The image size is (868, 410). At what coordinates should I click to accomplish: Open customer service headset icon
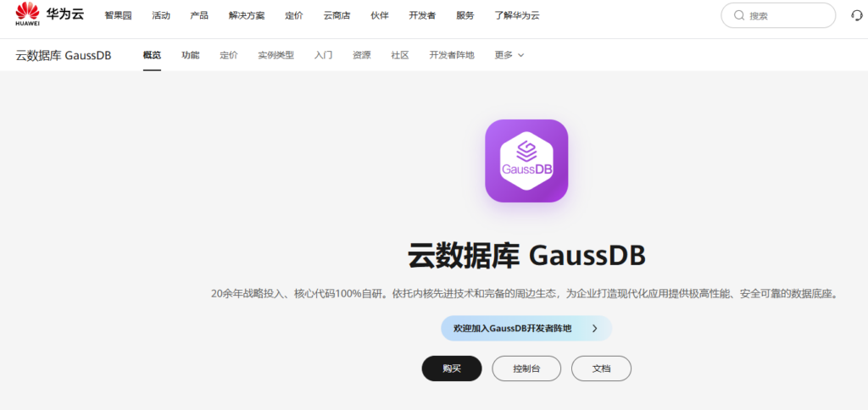point(857,15)
